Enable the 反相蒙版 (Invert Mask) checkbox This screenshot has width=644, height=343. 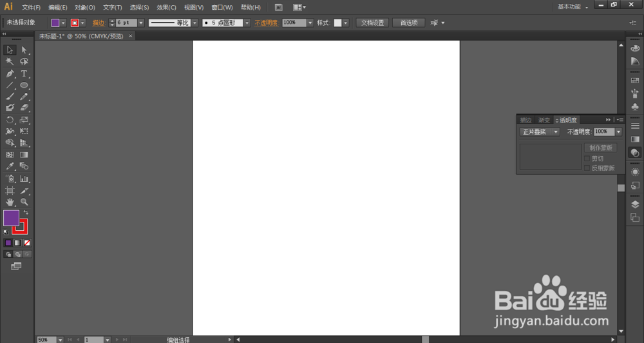(587, 168)
